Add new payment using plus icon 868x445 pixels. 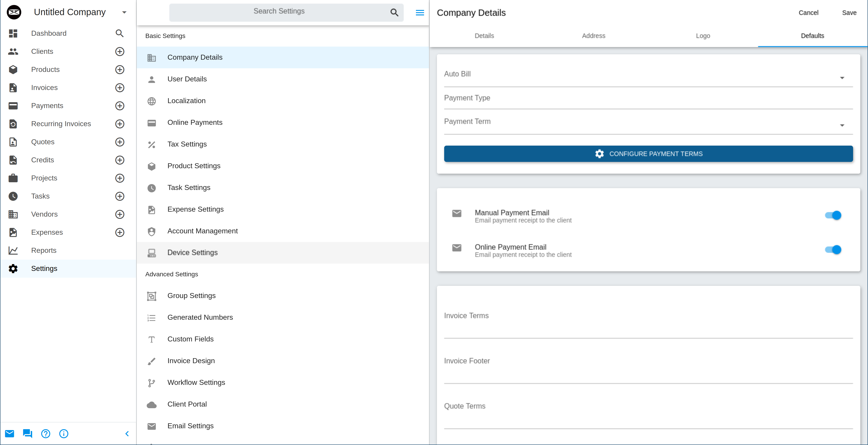(120, 106)
